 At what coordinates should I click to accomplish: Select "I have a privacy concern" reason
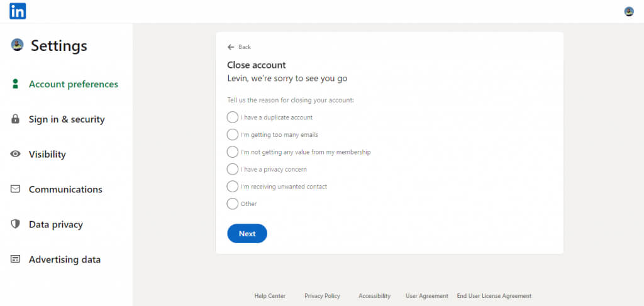[233, 169]
